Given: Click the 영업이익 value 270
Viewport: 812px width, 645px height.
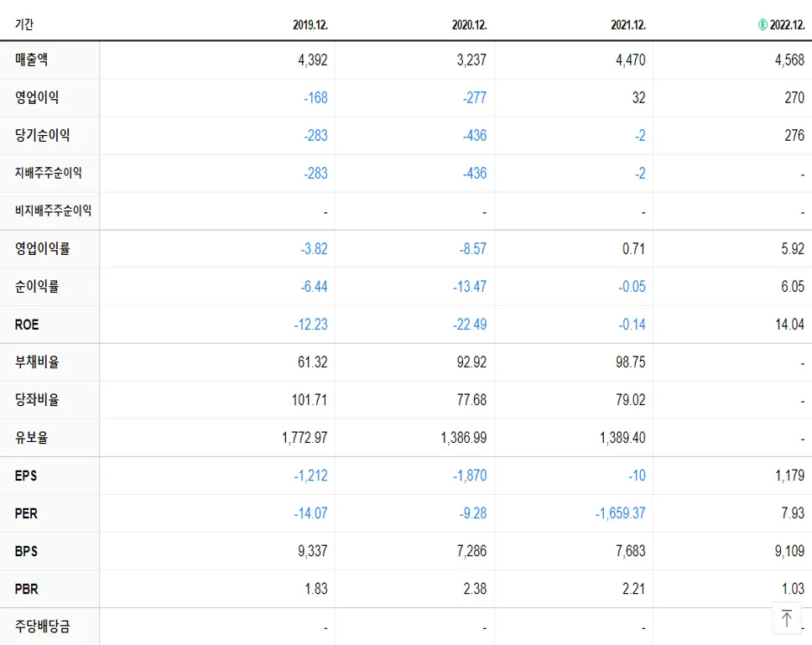Looking at the screenshot, I should (x=794, y=98).
